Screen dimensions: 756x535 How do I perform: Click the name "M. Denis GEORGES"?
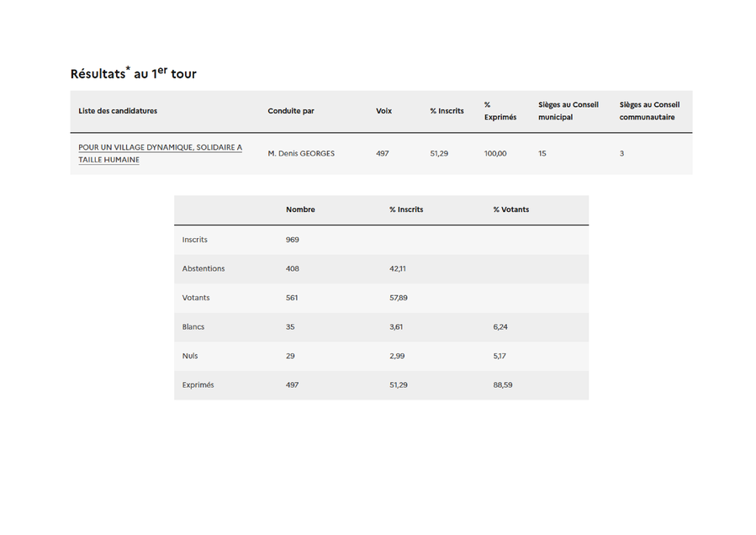coord(301,154)
